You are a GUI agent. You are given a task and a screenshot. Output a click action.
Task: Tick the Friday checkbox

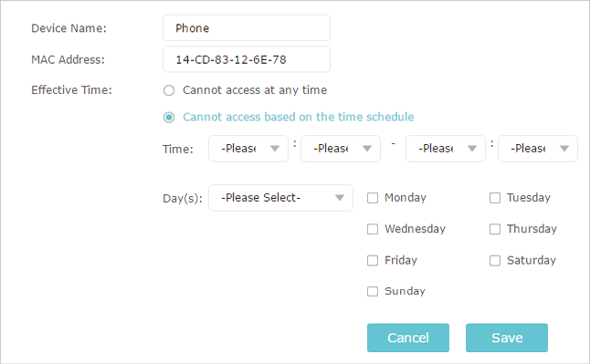click(373, 261)
